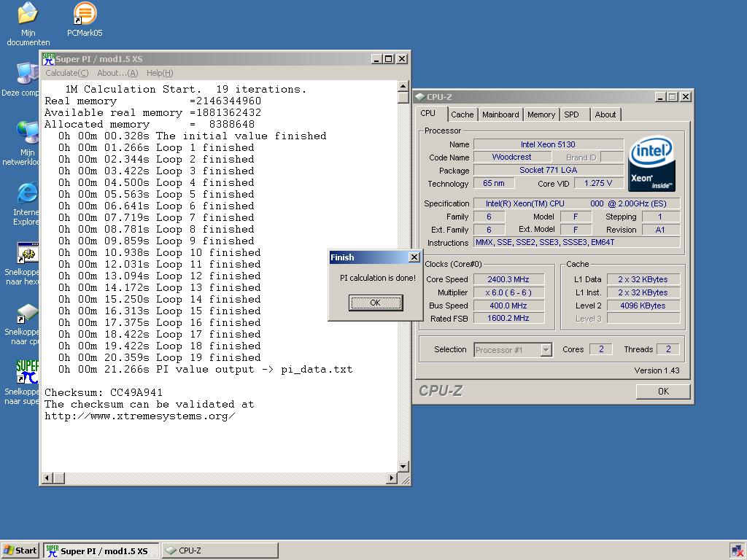Expand the Processor #1 selection dropdown

coord(546,350)
